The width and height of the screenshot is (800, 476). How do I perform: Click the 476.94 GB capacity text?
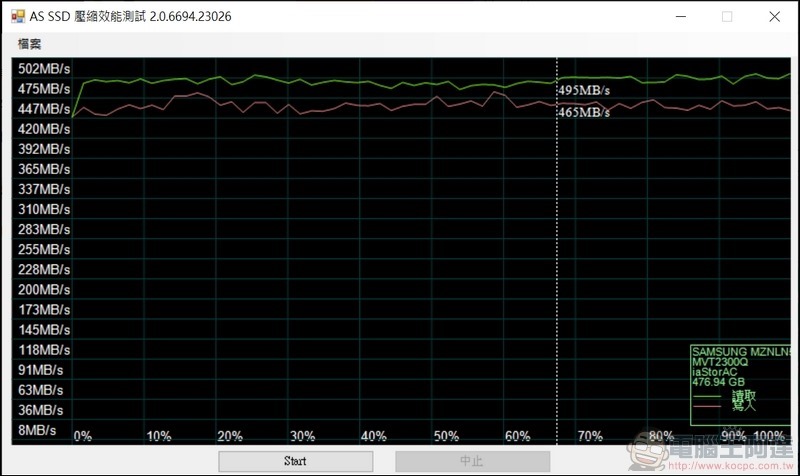[x=718, y=382]
